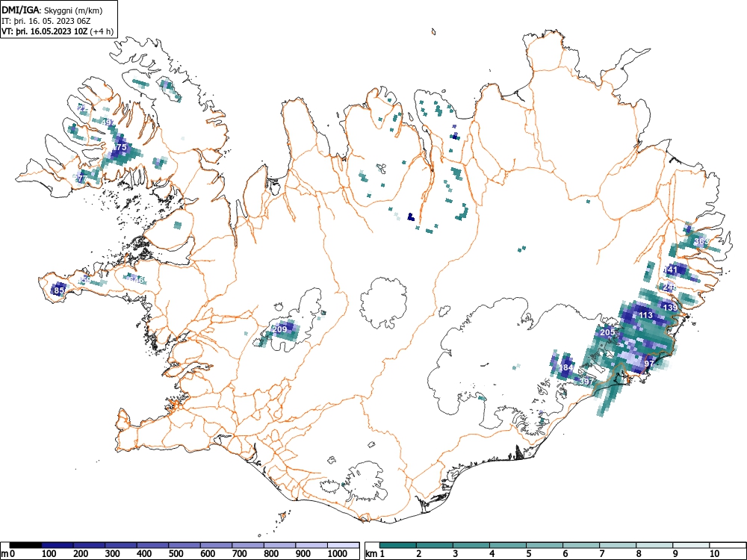The height and width of the screenshot is (560, 747).
Task: Click the '277' value in the southern Westfjords
Action: point(80,178)
